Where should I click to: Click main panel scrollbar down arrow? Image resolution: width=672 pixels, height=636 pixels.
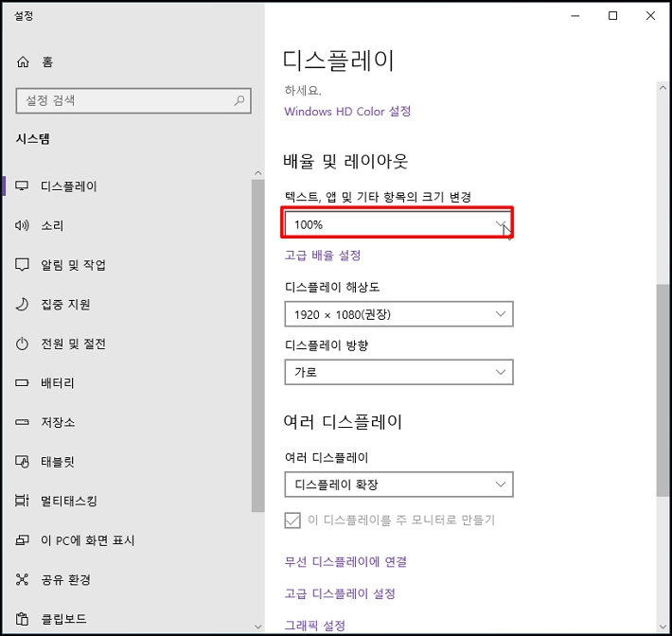[663, 627]
